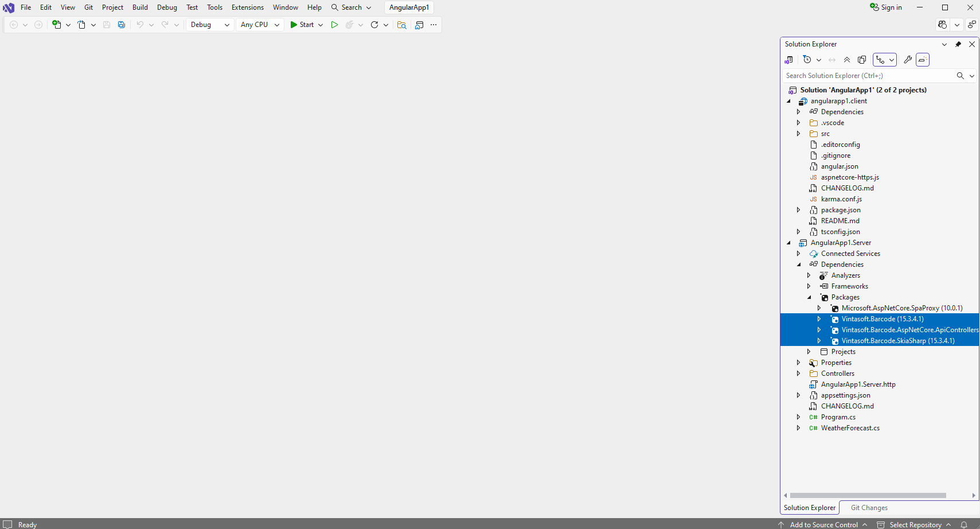Expand the Controllers folder in Server project
980x529 pixels.
point(798,374)
